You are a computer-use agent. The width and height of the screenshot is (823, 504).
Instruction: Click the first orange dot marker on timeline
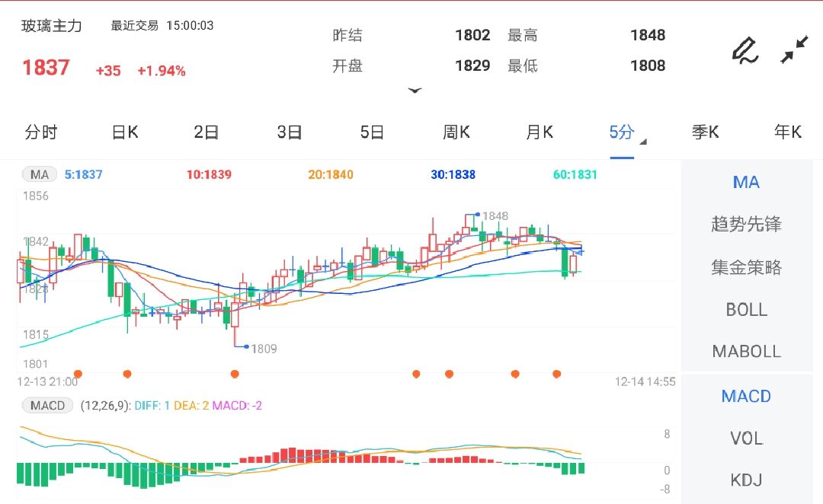click(x=78, y=374)
